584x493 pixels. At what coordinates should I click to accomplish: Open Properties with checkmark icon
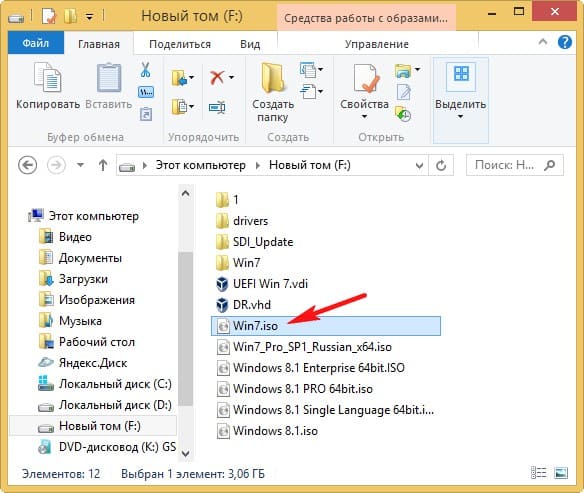[365, 77]
